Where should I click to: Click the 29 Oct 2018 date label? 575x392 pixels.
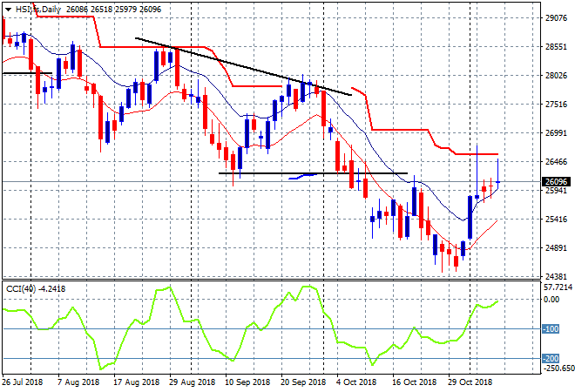coord(470,382)
